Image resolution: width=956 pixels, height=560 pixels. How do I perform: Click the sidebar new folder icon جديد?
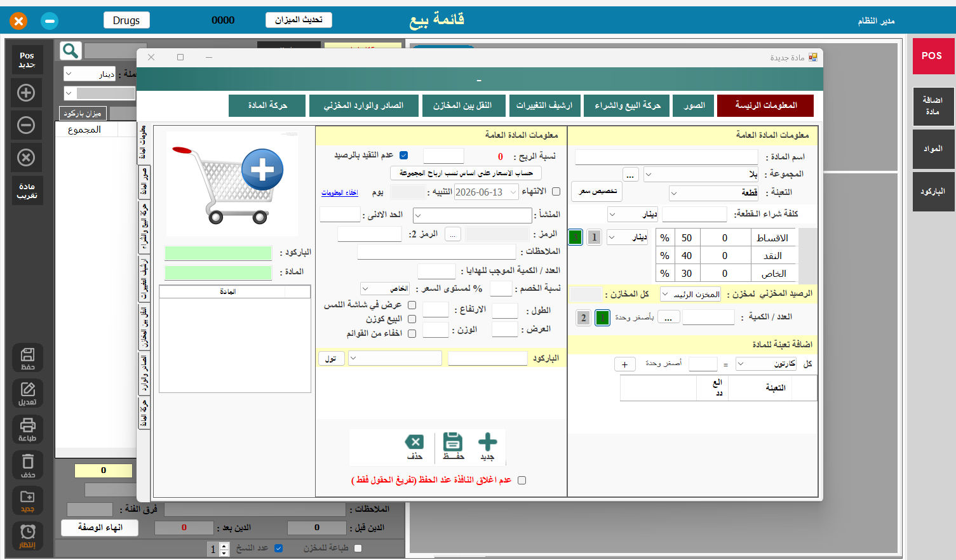pyautogui.click(x=27, y=501)
